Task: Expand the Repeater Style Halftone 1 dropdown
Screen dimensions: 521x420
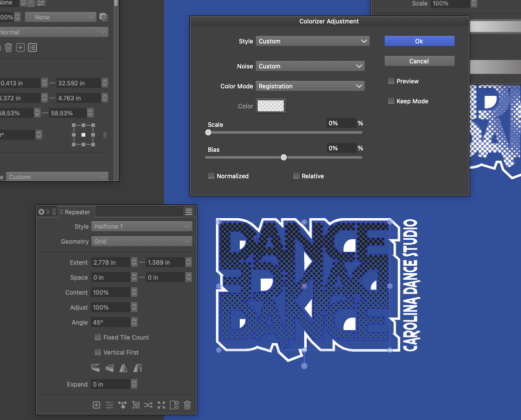Action: point(142,227)
